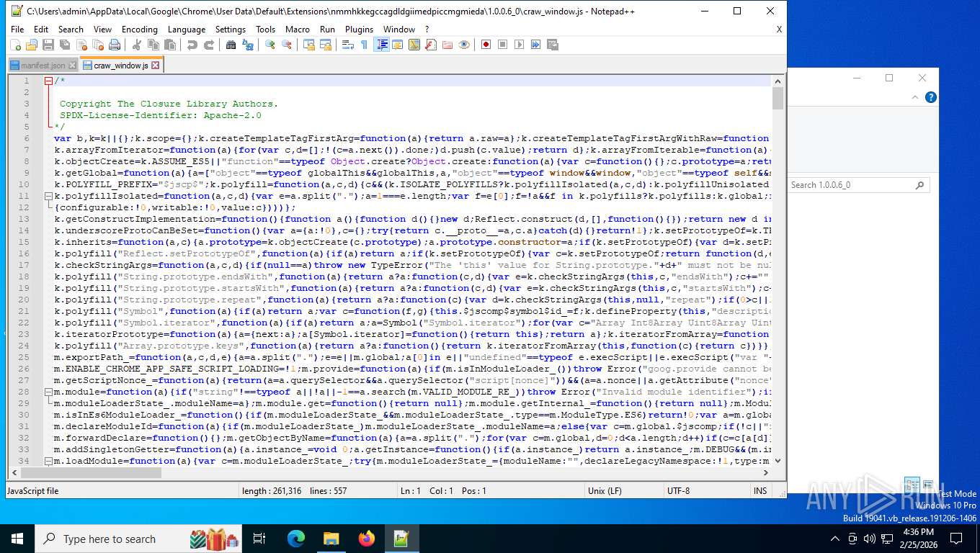Click the Undo arrow icon
This screenshot has width=980, height=553.
[192, 45]
